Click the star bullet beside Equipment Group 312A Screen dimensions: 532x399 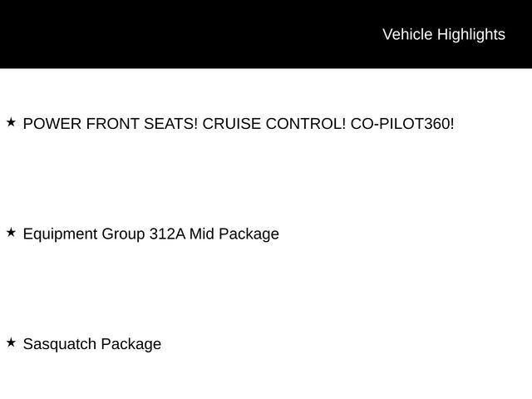tap(11, 233)
